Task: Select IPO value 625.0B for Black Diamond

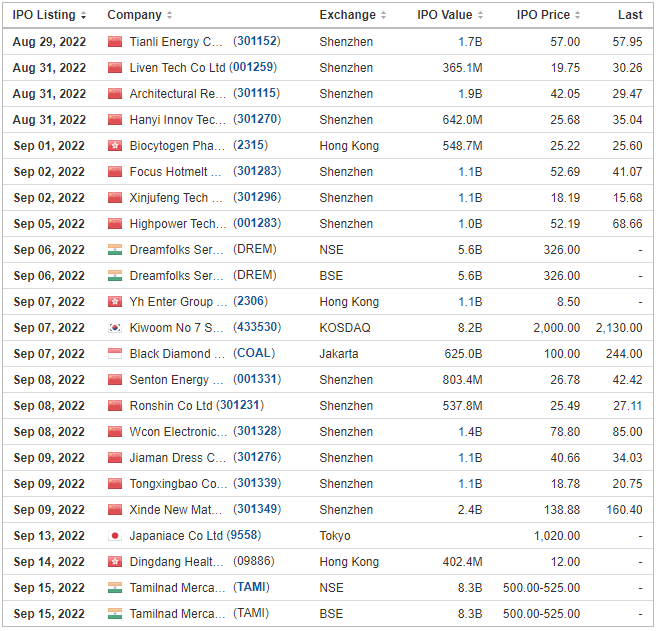Action: pyautogui.click(x=463, y=354)
